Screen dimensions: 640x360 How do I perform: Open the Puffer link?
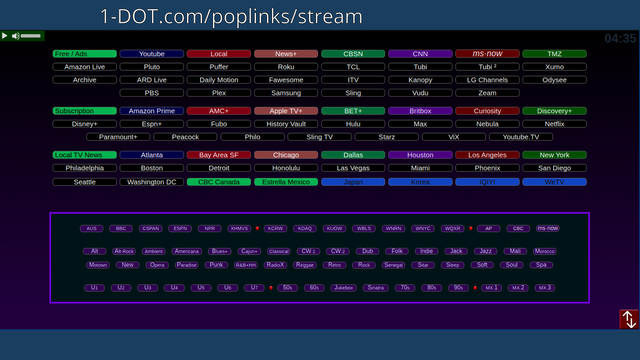(219, 67)
